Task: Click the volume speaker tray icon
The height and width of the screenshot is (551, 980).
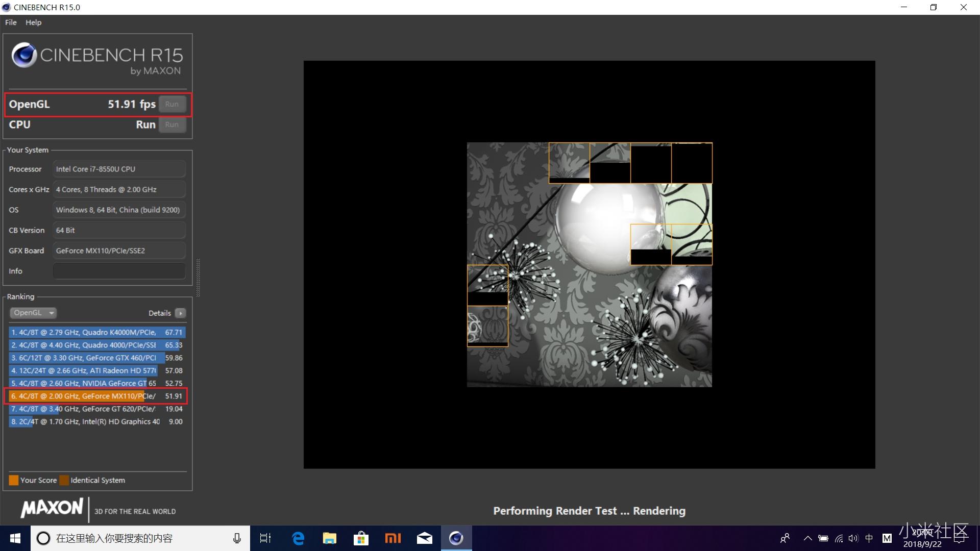Action: [853, 538]
